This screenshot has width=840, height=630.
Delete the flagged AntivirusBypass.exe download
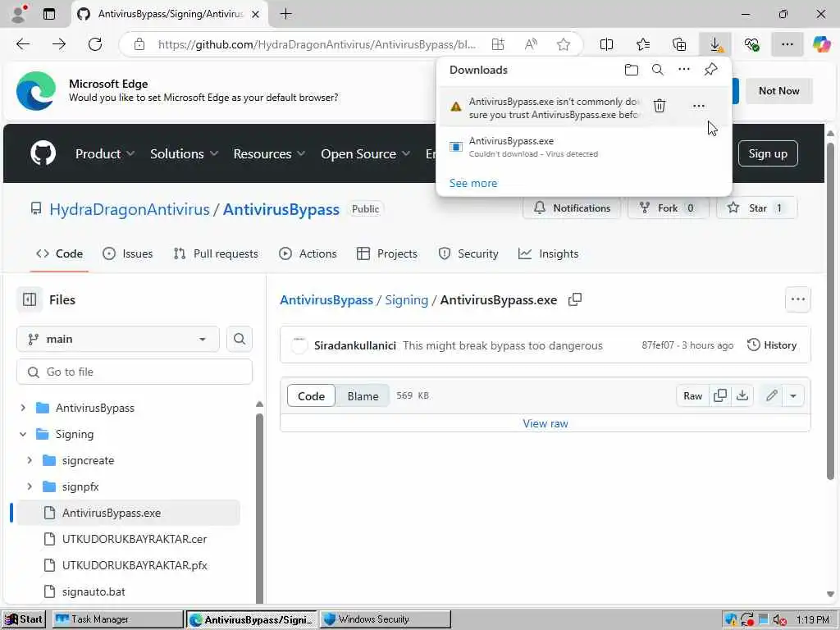(660, 106)
